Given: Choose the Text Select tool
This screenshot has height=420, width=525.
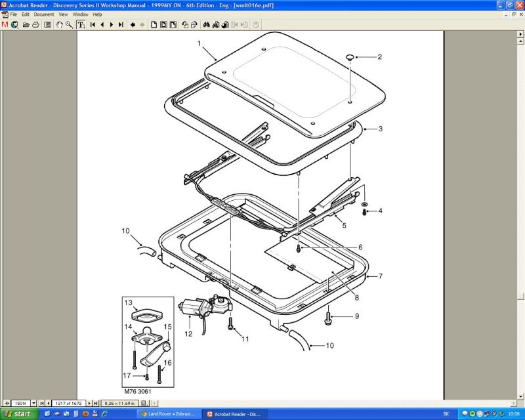Looking at the screenshot, I should click(x=81, y=25).
